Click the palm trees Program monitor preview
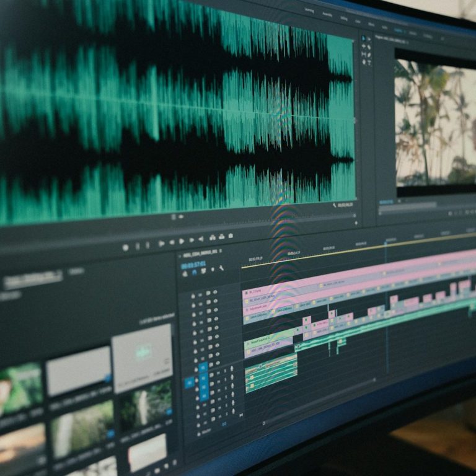The height and width of the screenshot is (476, 476). pos(435,122)
